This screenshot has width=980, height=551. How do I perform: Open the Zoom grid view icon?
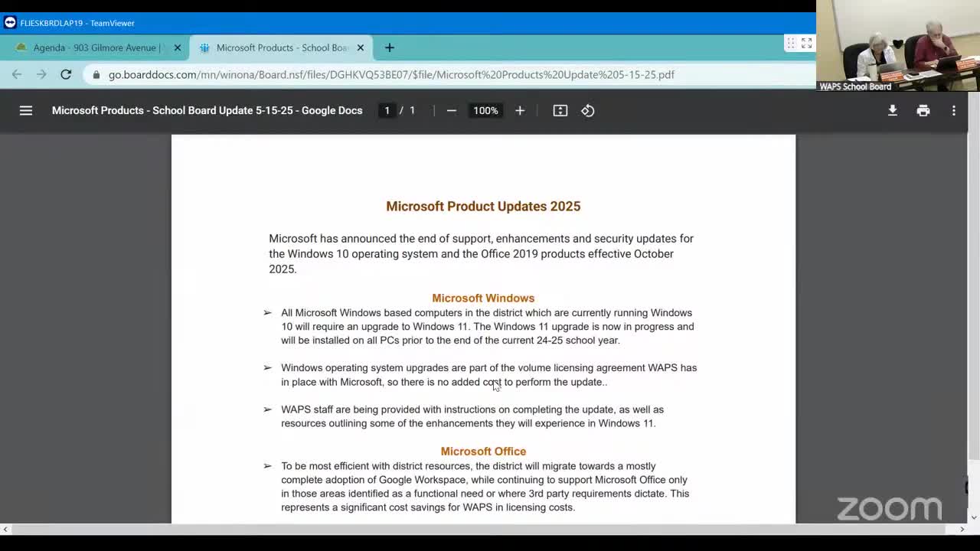coord(791,44)
